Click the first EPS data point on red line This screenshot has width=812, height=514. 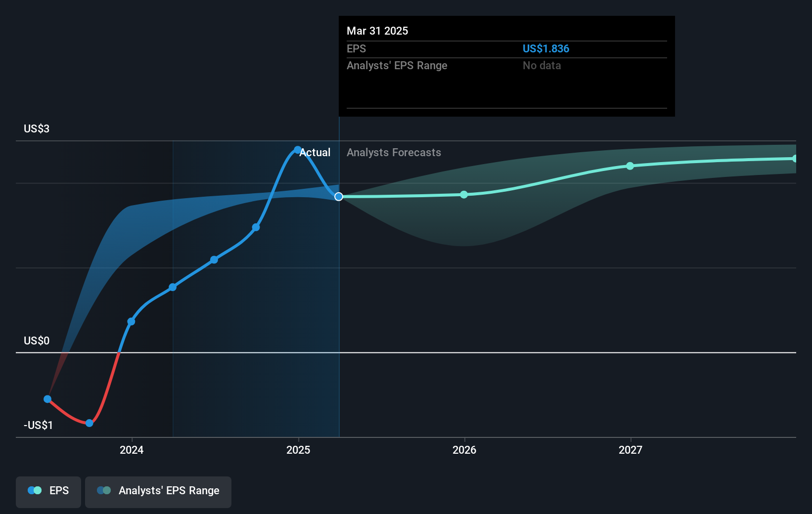click(47, 399)
